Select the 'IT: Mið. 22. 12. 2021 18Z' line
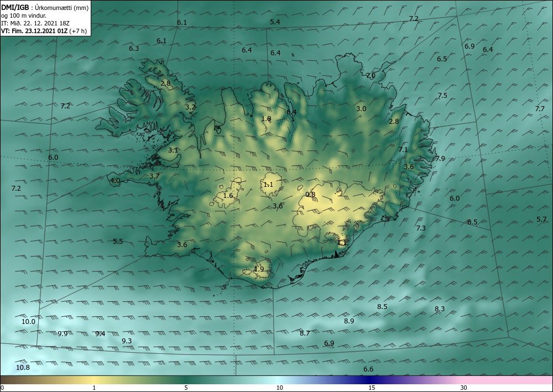 click(x=35, y=23)
